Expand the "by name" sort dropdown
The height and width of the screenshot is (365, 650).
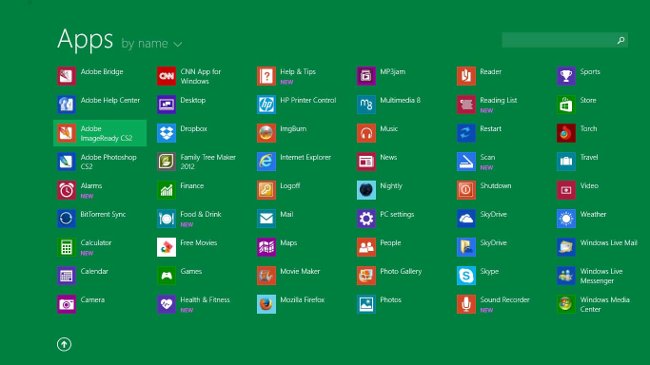point(152,44)
